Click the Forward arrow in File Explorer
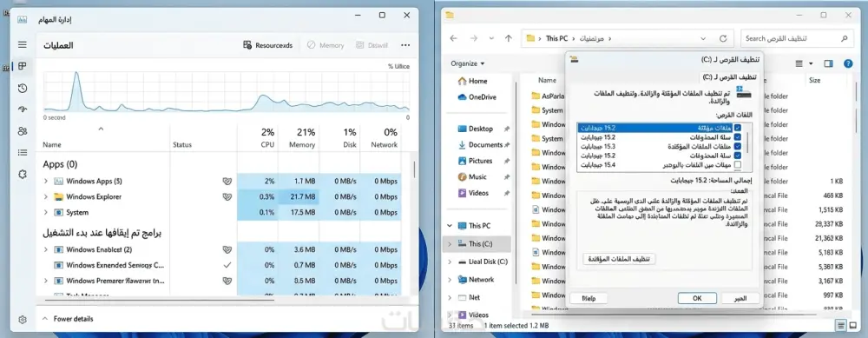Image resolution: width=868 pixels, height=338 pixels. click(x=473, y=38)
